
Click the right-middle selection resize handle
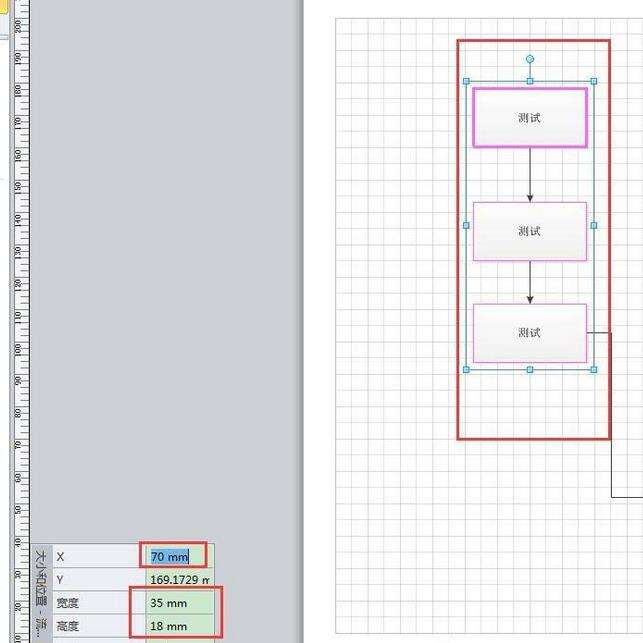click(x=594, y=225)
